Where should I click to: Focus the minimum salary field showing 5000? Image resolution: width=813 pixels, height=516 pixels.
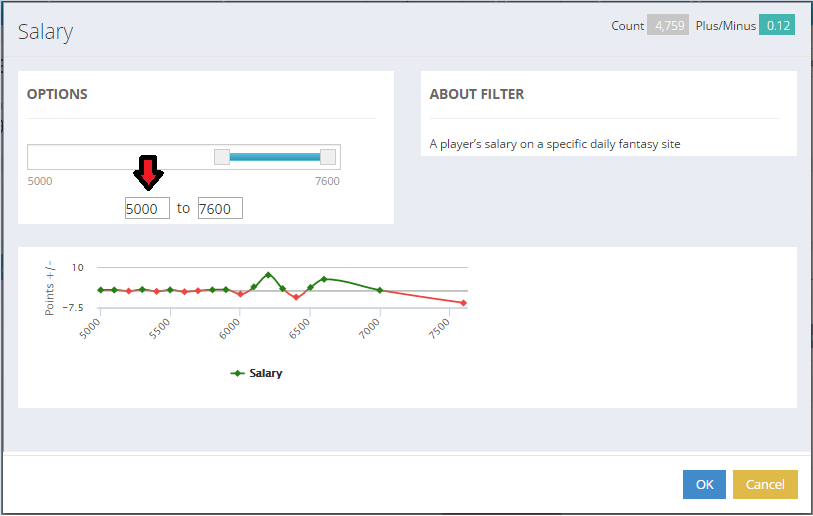click(x=147, y=208)
